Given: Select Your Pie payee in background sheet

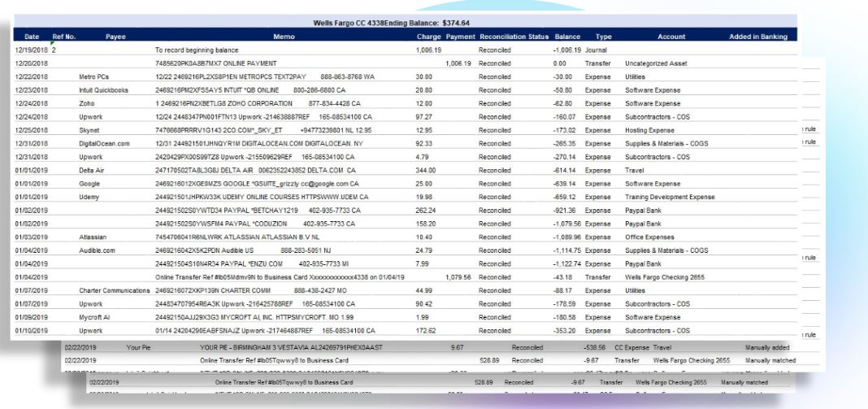Looking at the screenshot, I should [138, 348].
